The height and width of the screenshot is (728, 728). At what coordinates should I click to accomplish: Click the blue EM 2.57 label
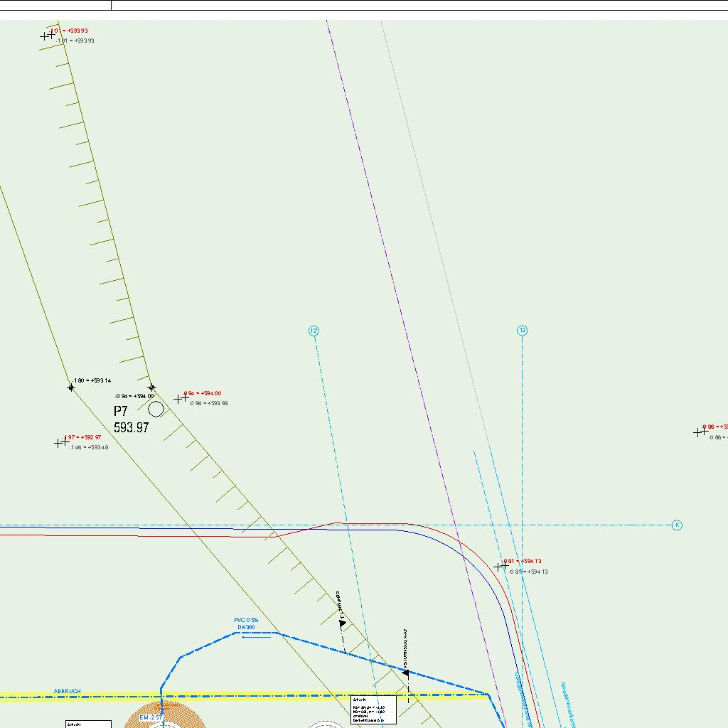[x=151, y=718]
